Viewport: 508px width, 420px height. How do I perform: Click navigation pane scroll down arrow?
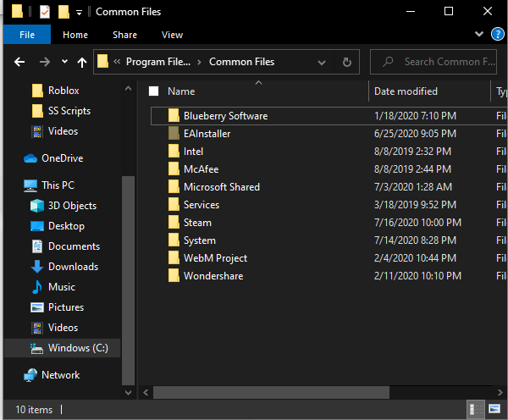tap(129, 393)
